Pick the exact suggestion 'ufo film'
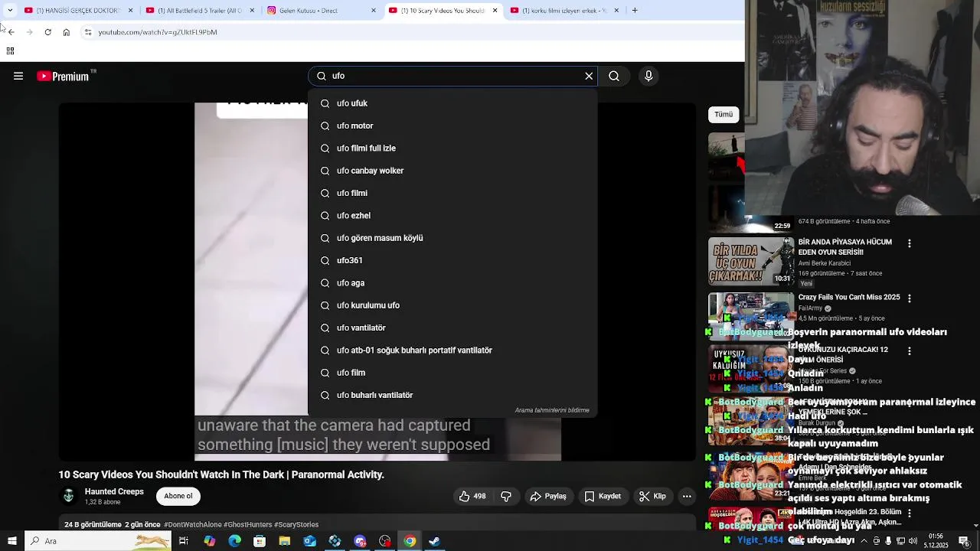The image size is (980, 551). tap(452, 373)
